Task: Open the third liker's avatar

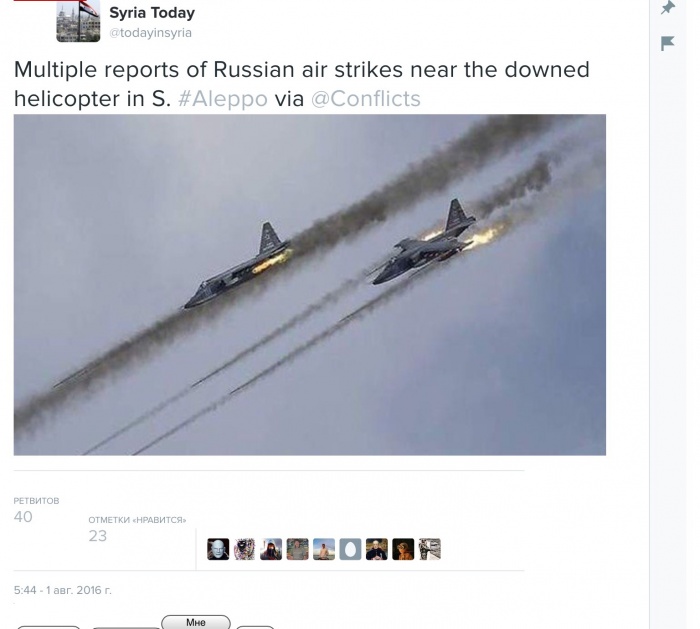Action: point(271,549)
